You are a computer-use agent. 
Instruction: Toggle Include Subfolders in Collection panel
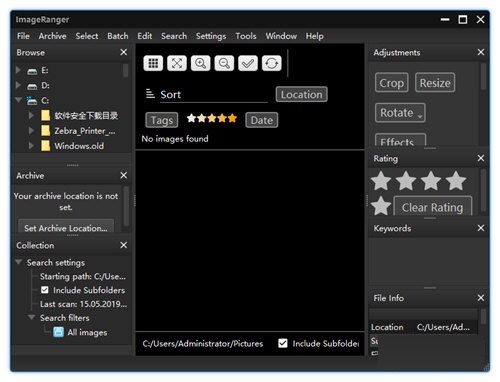pyautogui.click(x=45, y=290)
